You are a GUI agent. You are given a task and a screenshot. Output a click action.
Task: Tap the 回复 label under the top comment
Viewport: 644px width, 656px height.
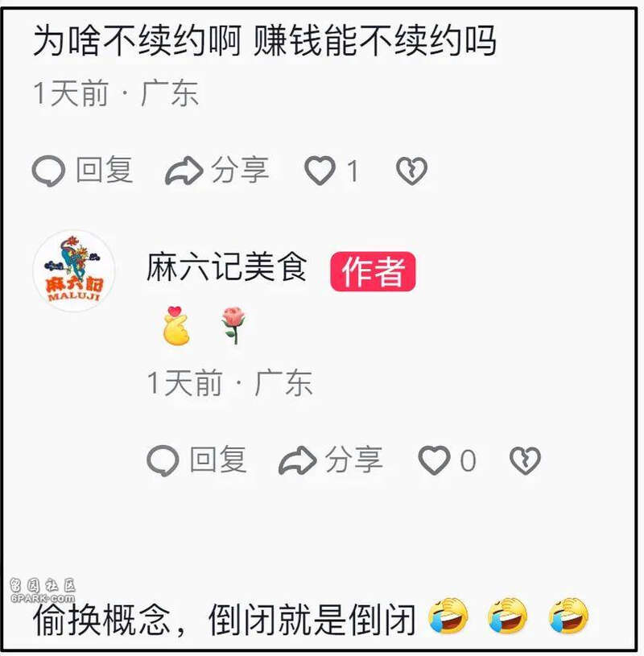pyautogui.click(x=105, y=170)
